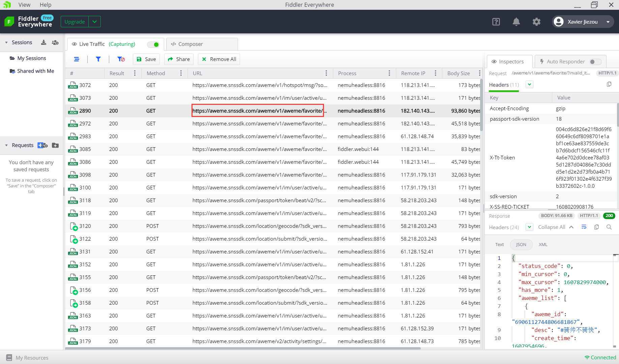
Task: Collapse the Sessions section
Action: tap(6, 42)
